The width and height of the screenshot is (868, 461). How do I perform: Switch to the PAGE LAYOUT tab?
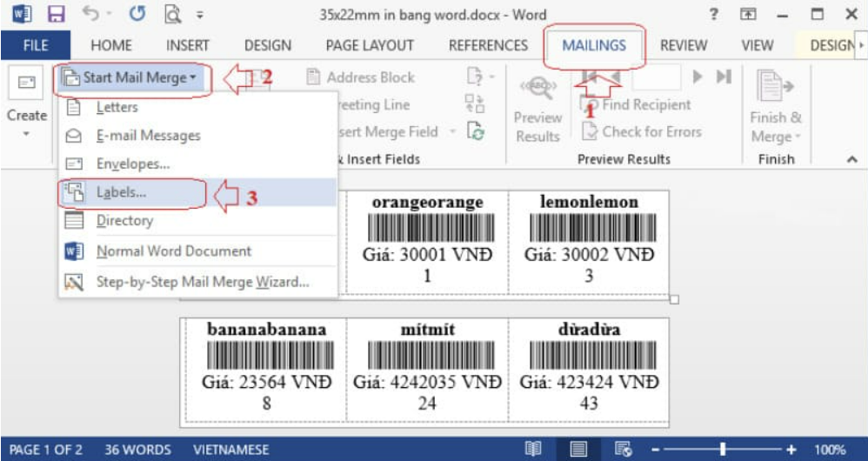(x=370, y=45)
